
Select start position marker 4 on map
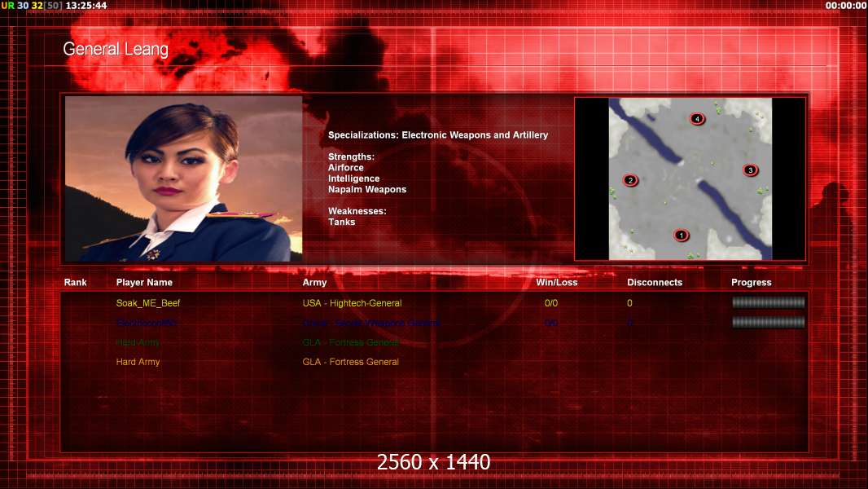pyautogui.click(x=697, y=118)
